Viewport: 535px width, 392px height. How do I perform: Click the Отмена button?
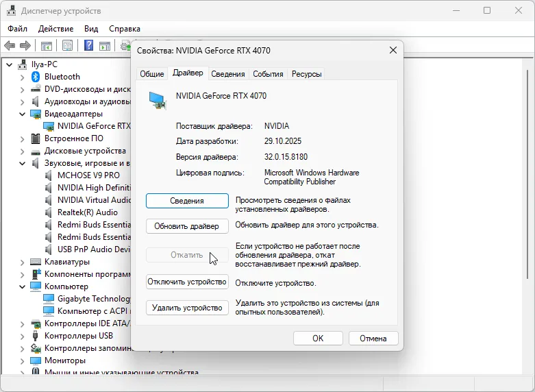pyautogui.click(x=373, y=338)
